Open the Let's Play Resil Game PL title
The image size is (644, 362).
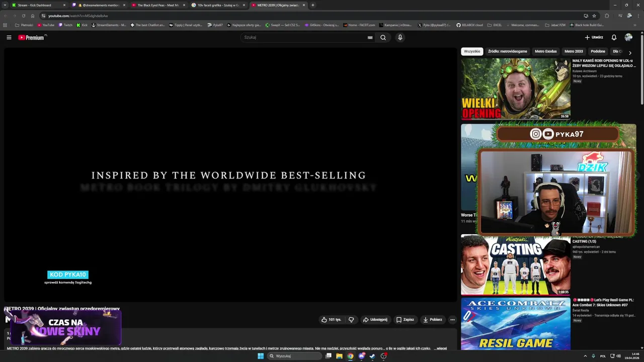[604, 302]
